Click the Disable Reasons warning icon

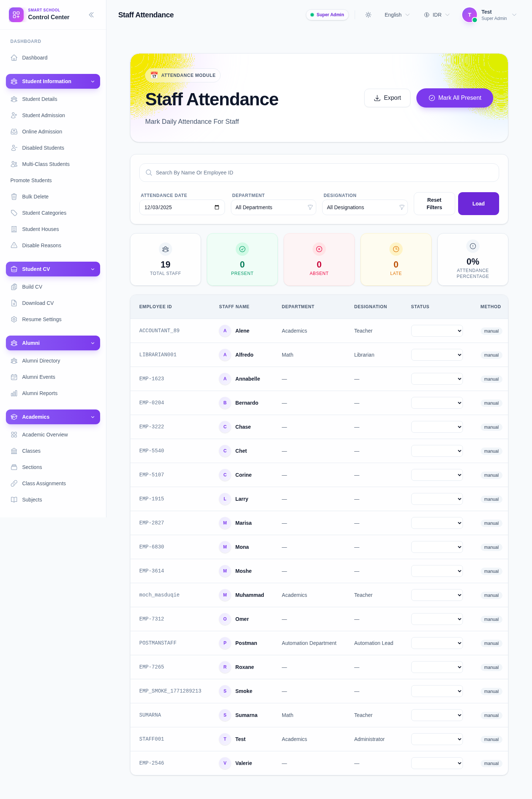(14, 245)
